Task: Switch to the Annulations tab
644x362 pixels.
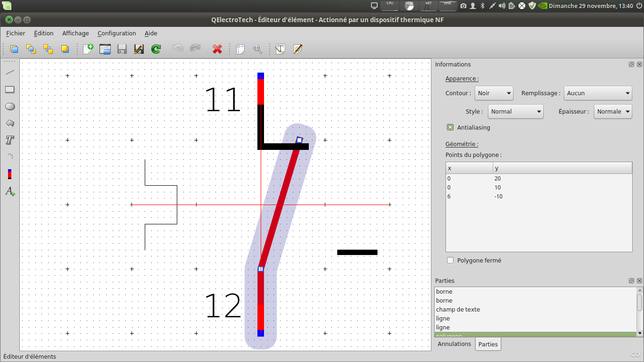Action: click(454, 344)
